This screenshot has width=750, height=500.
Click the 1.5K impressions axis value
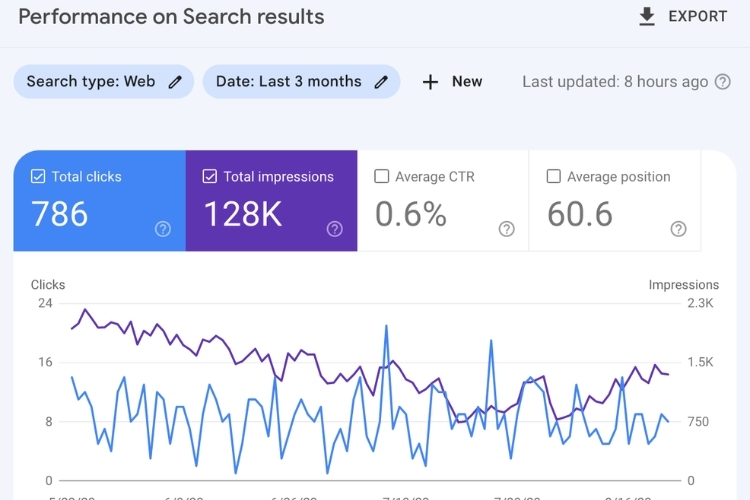tap(700, 362)
